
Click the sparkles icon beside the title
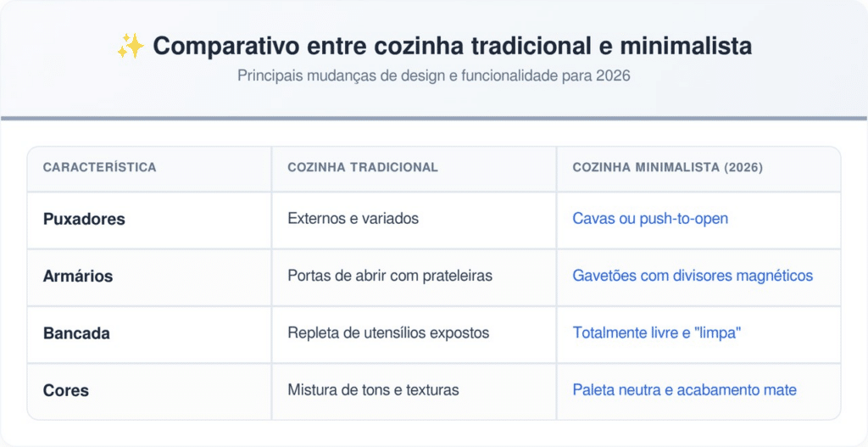click(x=131, y=47)
